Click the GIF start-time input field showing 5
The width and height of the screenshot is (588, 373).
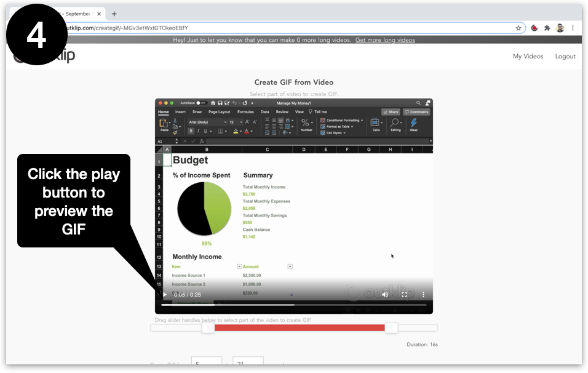pos(207,361)
